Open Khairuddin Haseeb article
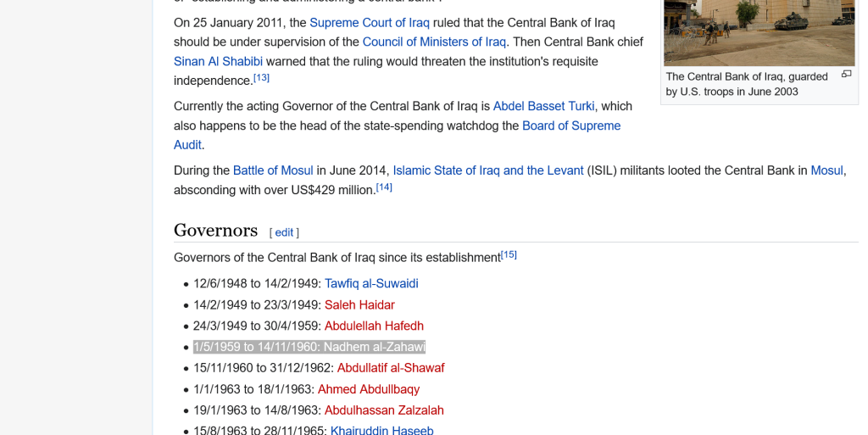Screen dimensions: 868x435 pyautogui.click(x=382, y=430)
